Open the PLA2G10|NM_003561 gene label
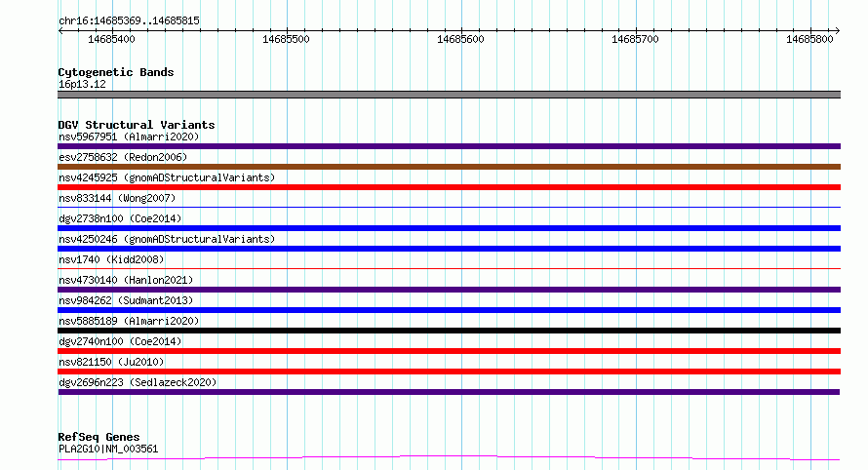 click(x=108, y=449)
